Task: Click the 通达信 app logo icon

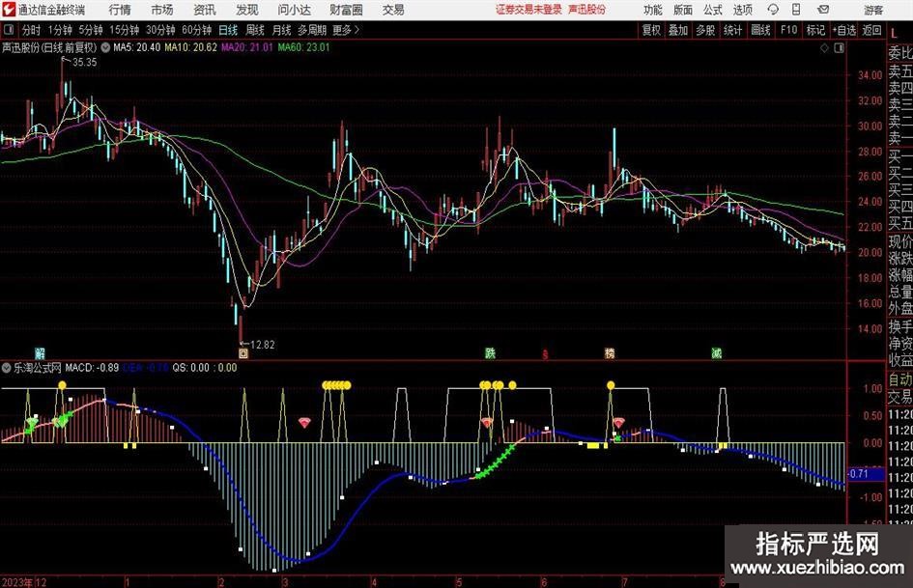Action: tap(9, 10)
